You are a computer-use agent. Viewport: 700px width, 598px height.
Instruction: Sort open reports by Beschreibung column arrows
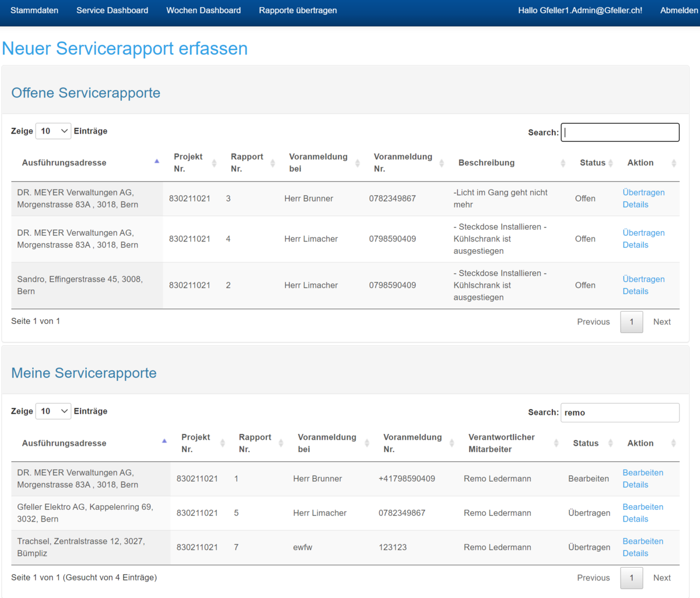click(x=563, y=163)
